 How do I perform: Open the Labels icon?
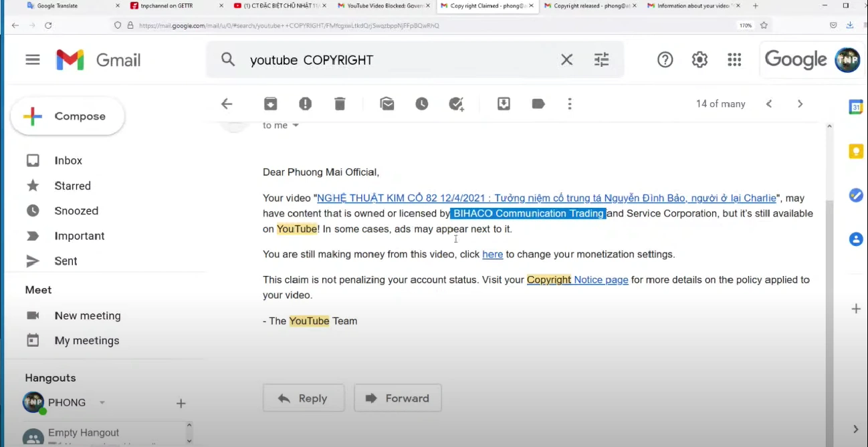(538, 104)
